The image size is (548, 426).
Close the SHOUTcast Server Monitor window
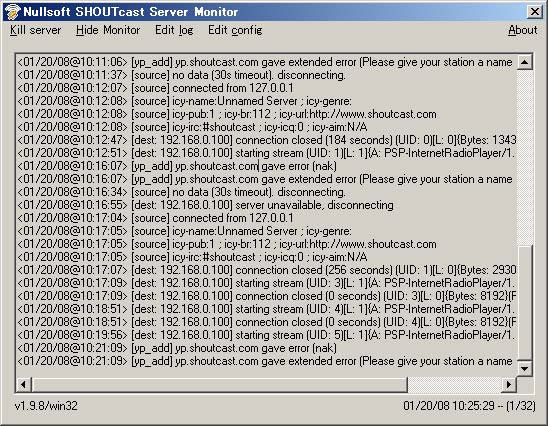(x=535, y=12)
